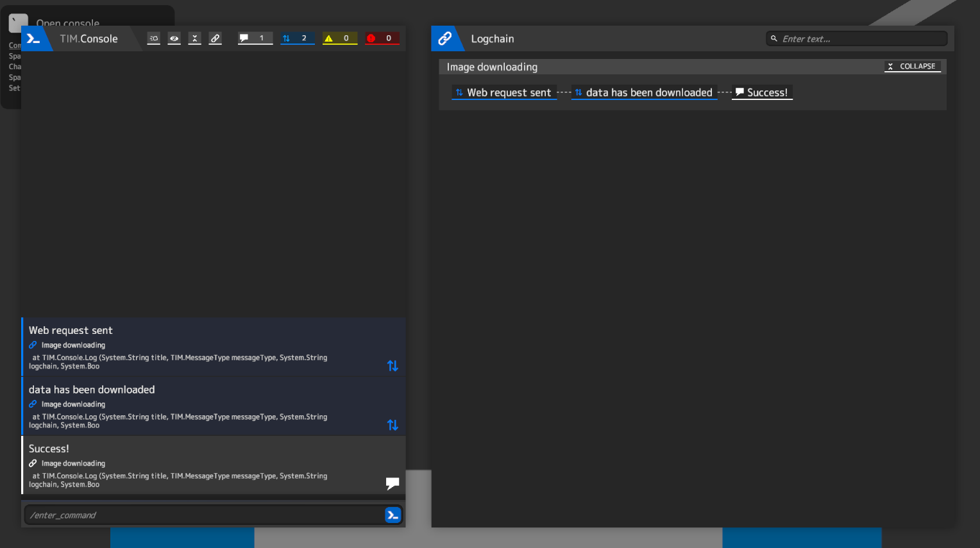Select 'data has been downloaded' chain node
This screenshot has width=980, height=548.
644,93
